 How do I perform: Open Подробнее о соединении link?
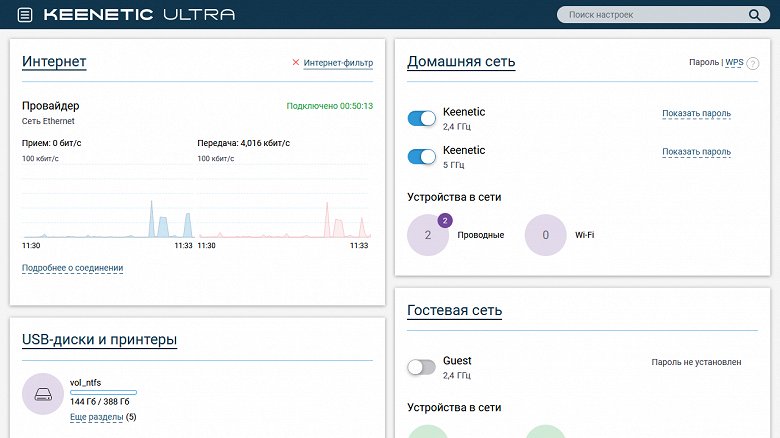[73, 268]
